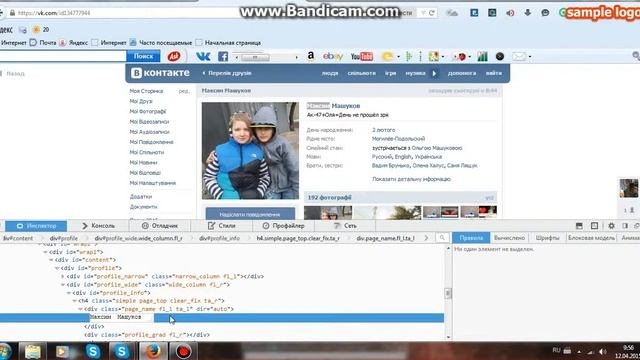Click the markup panel vertical scrollbar

click(448, 293)
